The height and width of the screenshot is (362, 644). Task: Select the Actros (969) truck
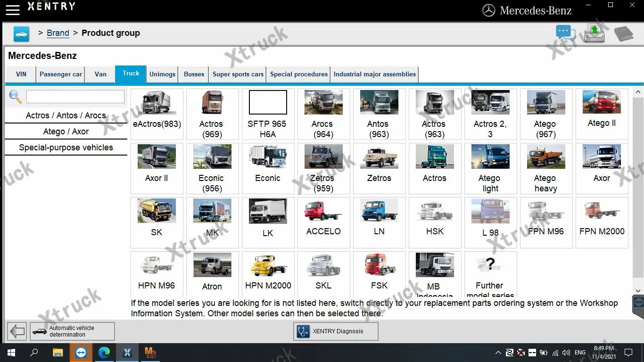[213, 114]
